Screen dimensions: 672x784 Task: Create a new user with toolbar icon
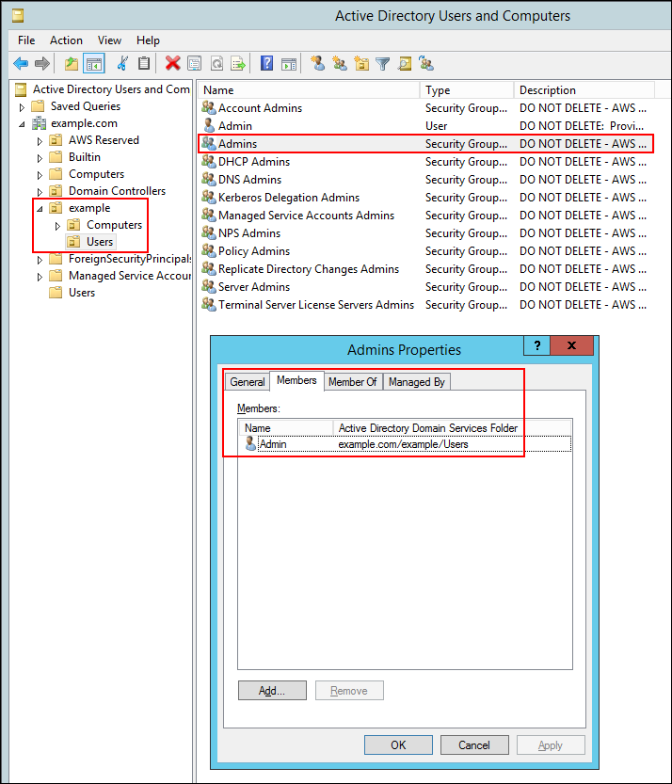(317, 63)
